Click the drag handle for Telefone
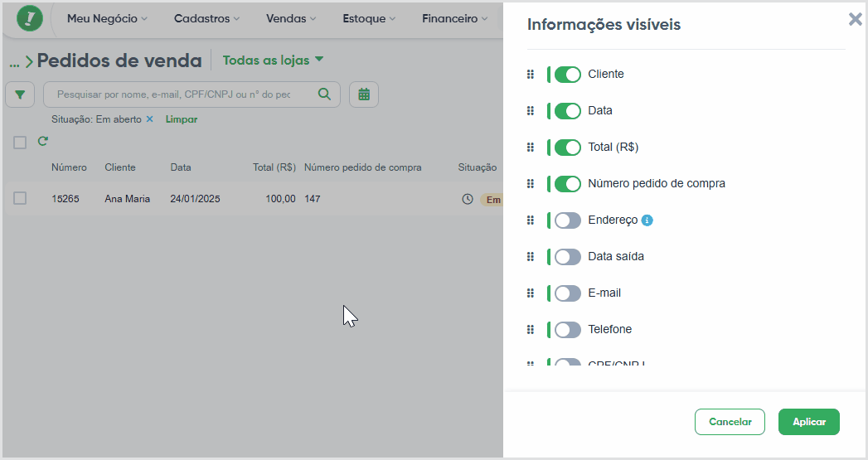This screenshot has height=460, width=868. coord(531,330)
